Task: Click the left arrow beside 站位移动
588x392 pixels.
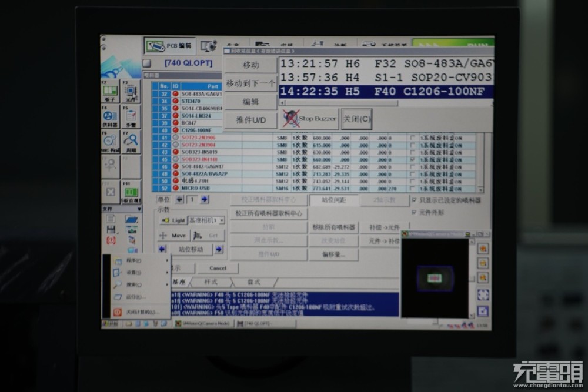Action: tap(162, 249)
